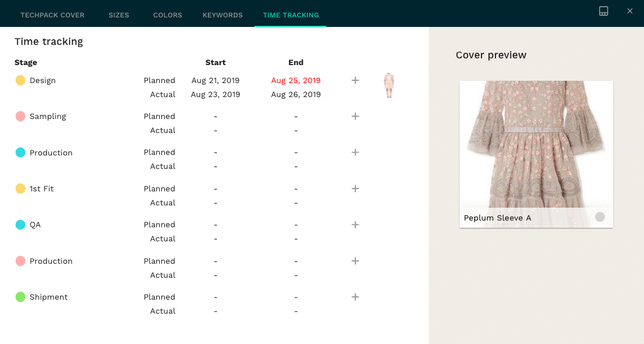
Task: Click plus beside the pink-dot Production stage
Action: click(355, 261)
